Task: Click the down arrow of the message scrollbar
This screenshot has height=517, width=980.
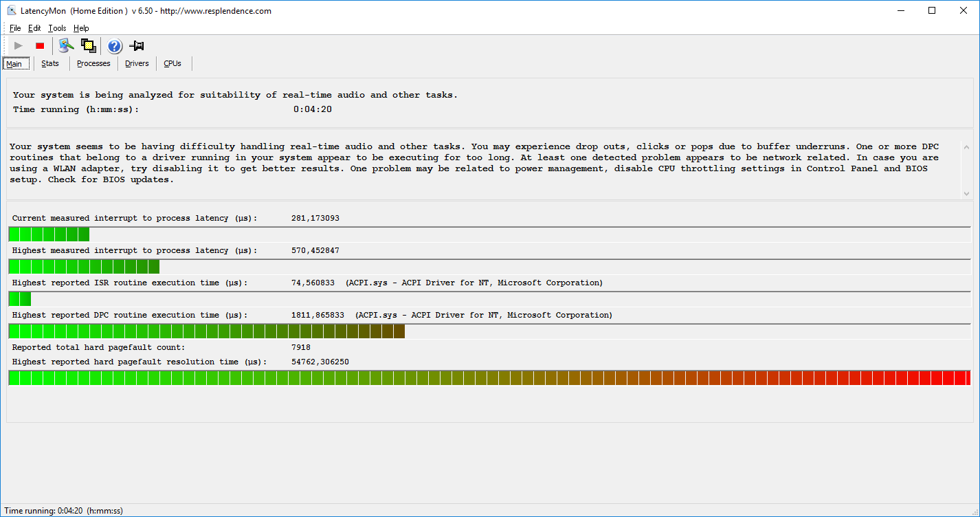Action: [967, 194]
